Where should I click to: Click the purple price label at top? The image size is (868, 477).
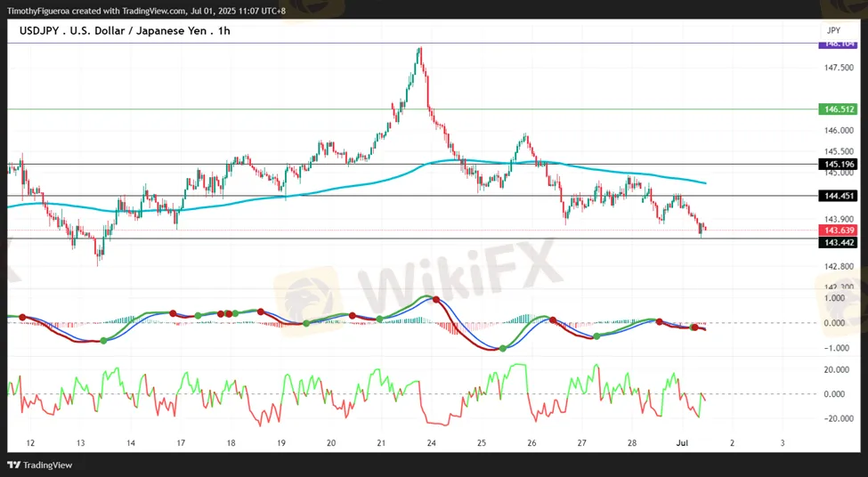coord(838,44)
